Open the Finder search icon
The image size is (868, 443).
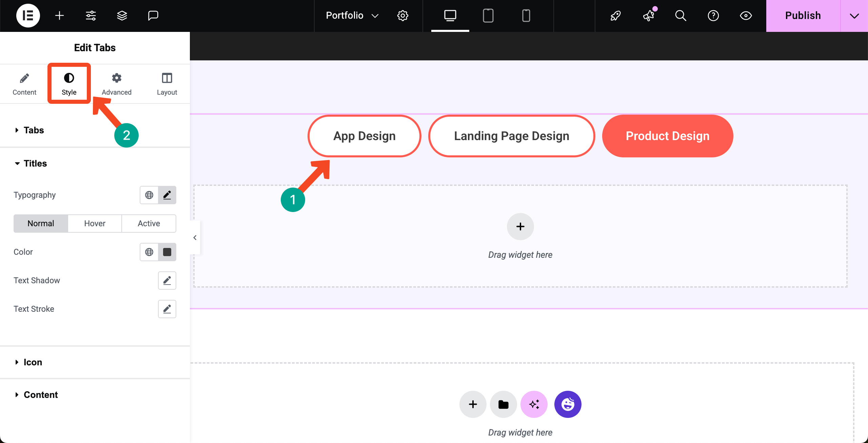tap(681, 16)
